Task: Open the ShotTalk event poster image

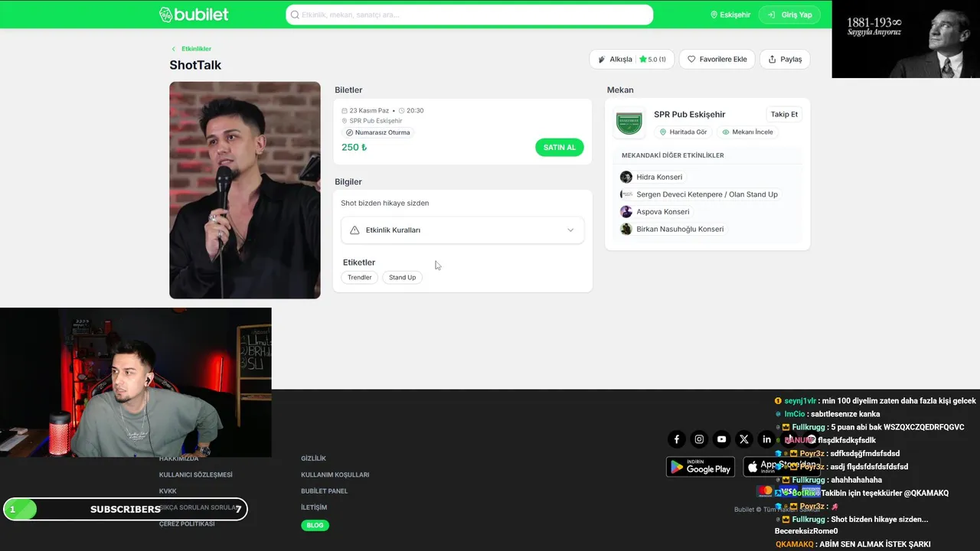Action: click(x=245, y=190)
